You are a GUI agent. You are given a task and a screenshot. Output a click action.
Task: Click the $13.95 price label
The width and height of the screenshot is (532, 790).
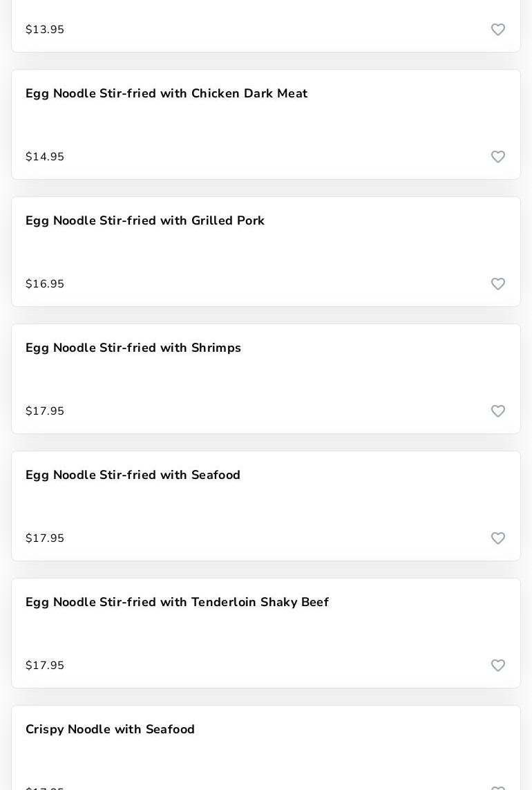tap(45, 30)
